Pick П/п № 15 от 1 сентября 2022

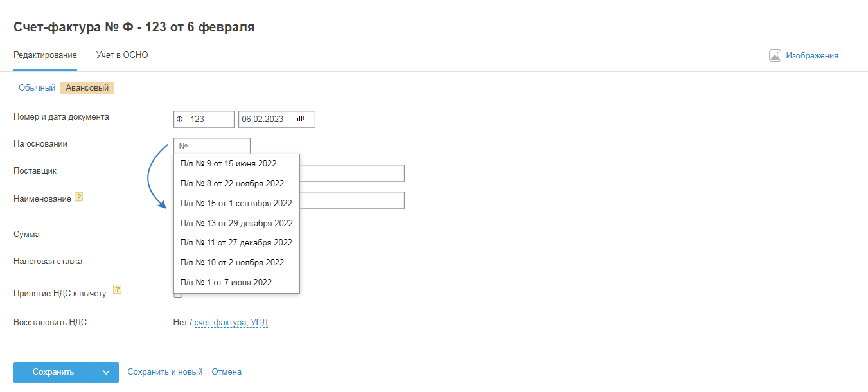[x=236, y=204]
